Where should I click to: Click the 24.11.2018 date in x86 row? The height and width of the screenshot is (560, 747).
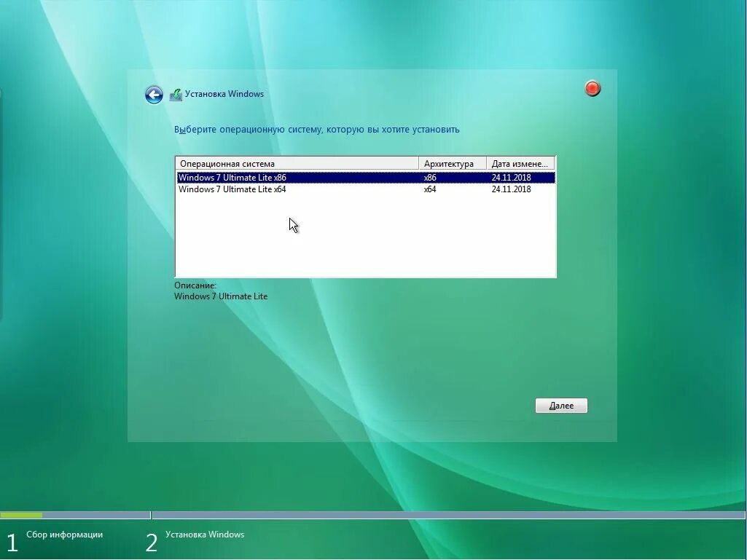tap(511, 178)
